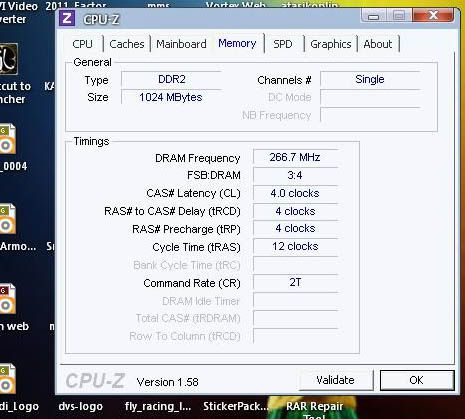Click the tRCD value field

295,211
